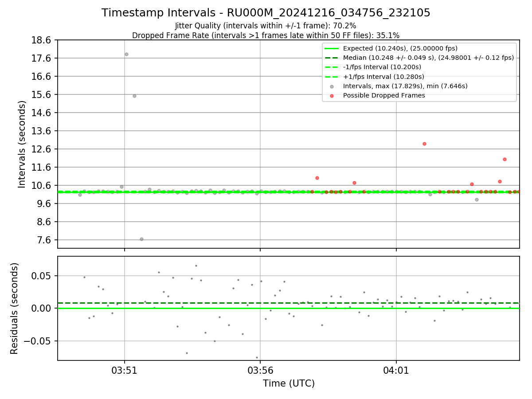Click legend entry 'Expected (10.240s), (25.00000 fps)'
This screenshot has height=399, width=532.
[x=400, y=48]
